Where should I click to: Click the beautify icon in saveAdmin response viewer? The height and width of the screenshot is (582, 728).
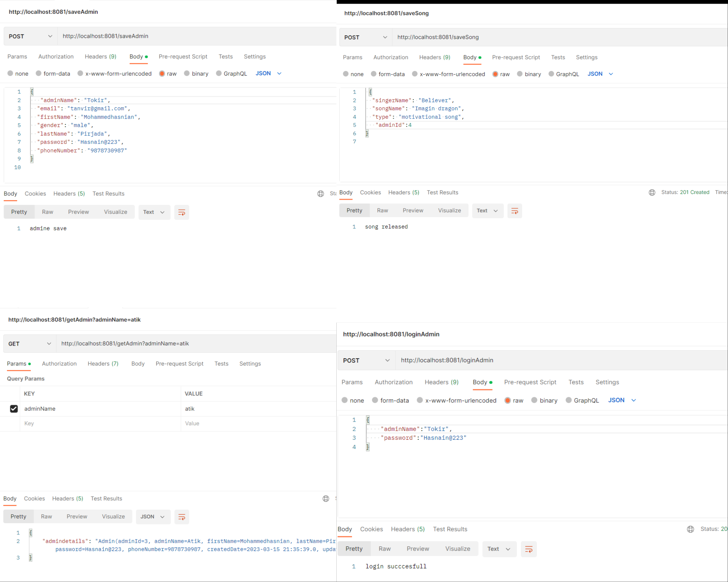(181, 212)
